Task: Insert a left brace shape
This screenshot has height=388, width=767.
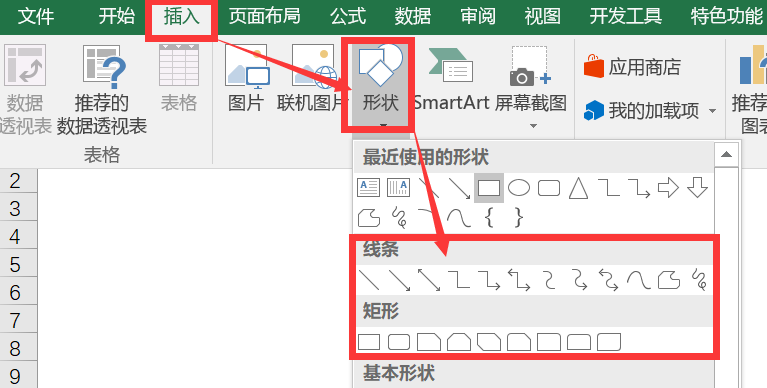Action: [488, 218]
